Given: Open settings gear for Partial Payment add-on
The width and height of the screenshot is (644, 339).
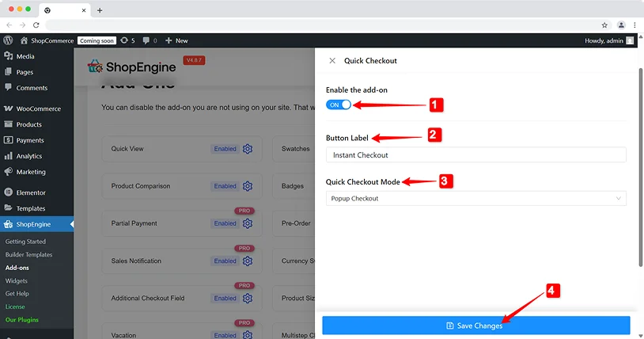Looking at the screenshot, I should pos(248,223).
